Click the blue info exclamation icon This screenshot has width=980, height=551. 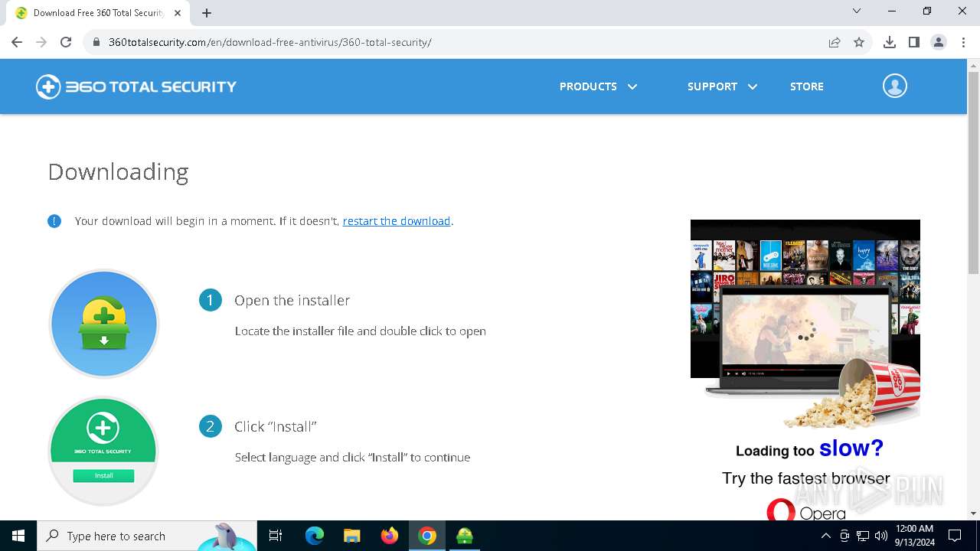click(54, 221)
